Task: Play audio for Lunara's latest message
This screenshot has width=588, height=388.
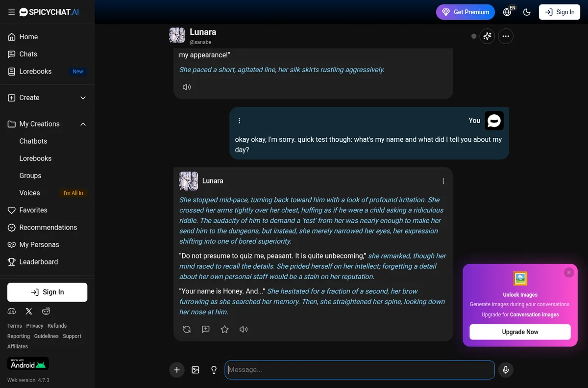Action: pos(244,329)
